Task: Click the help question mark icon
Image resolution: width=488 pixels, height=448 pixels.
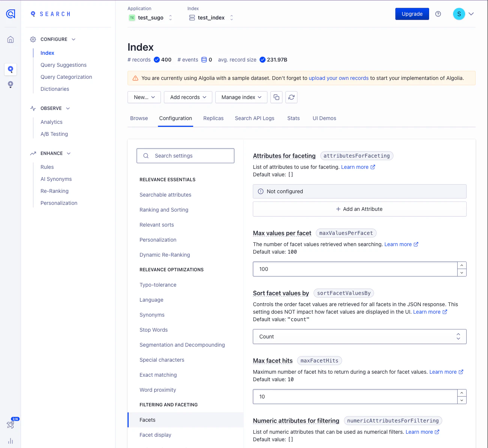Action: (438, 14)
